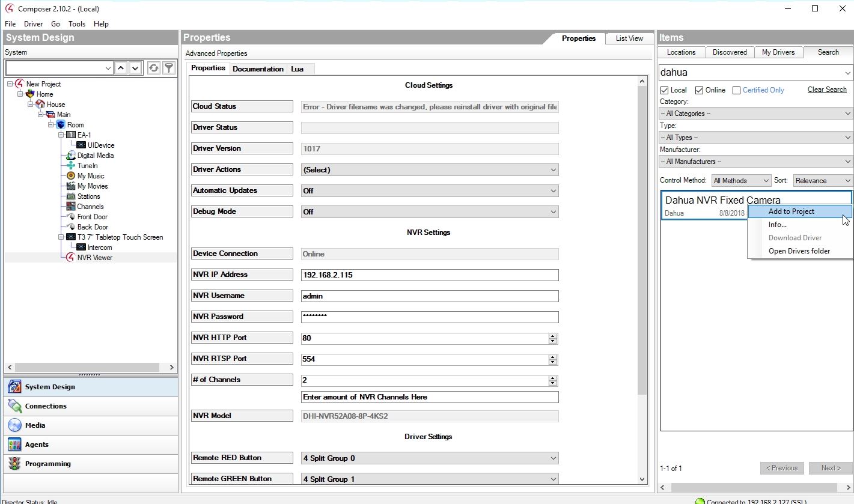This screenshot has width=854, height=504.
Task: Choose Add to Project from context menu
Action: tap(791, 211)
